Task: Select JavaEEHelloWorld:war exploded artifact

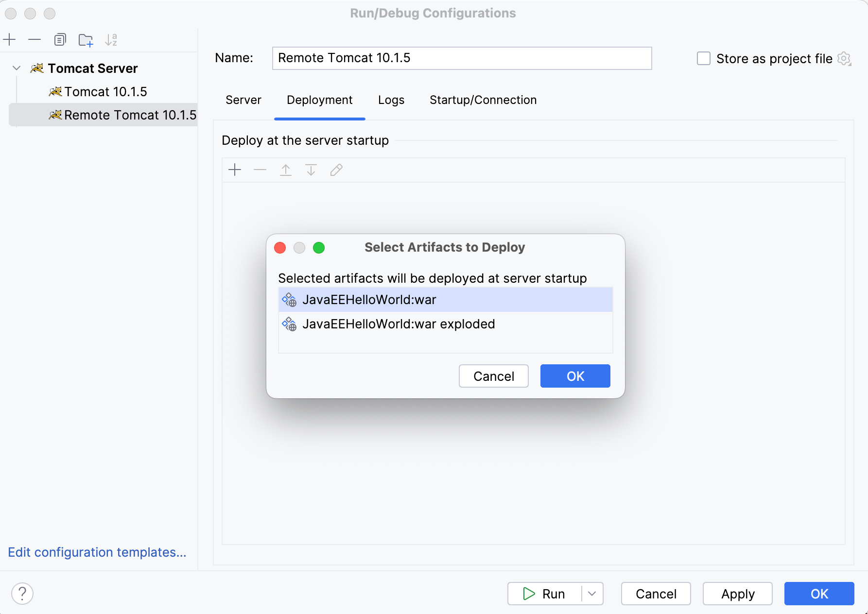Action: click(399, 324)
